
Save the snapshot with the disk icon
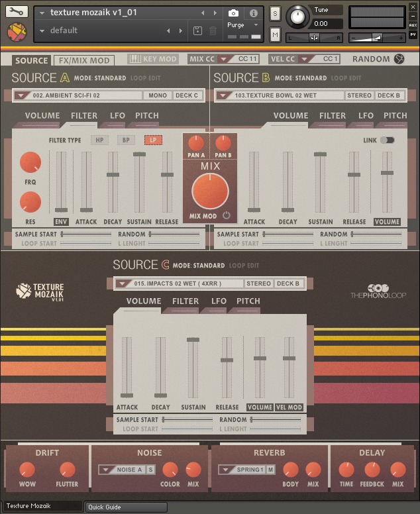[197, 30]
